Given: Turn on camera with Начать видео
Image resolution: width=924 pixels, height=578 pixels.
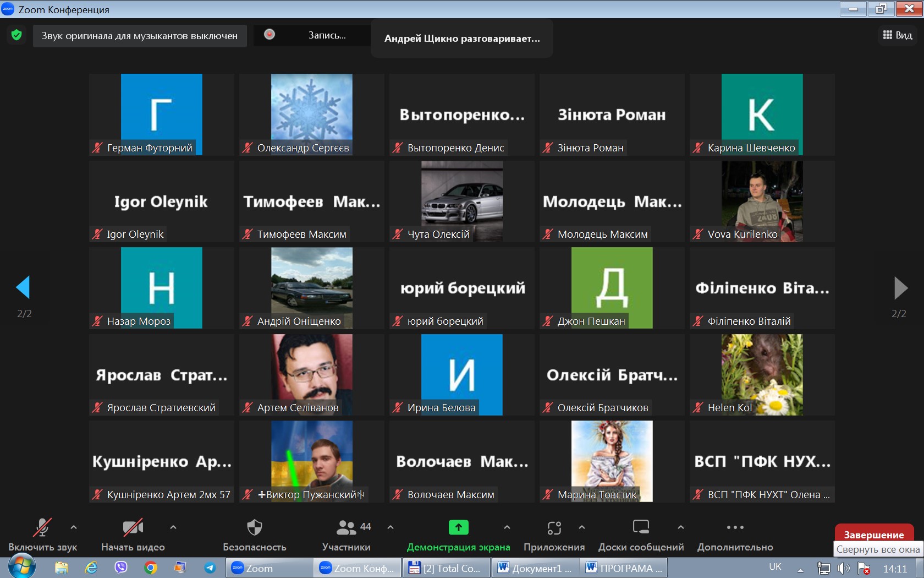Looking at the screenshot, I should click(x=133, y=535).
